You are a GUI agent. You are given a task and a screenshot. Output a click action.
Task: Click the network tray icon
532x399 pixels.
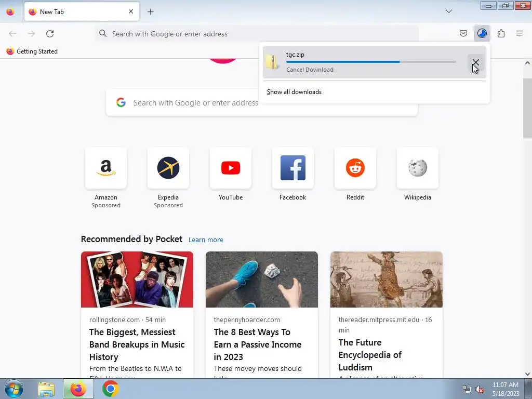pyautogui.click(x=467, y=389)
